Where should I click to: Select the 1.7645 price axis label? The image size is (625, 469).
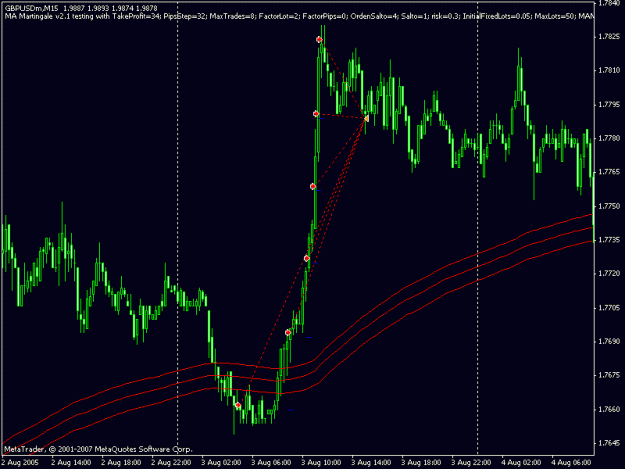click(609, 443)
